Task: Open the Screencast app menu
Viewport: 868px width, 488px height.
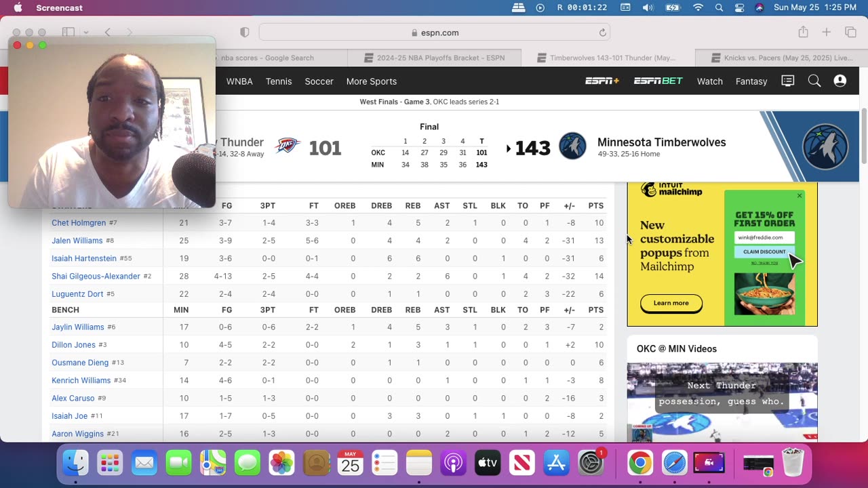Action: pos(59,7)
